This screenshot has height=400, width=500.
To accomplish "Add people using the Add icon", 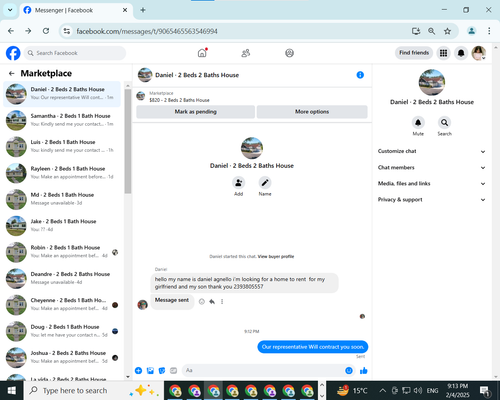I will 239,183.
